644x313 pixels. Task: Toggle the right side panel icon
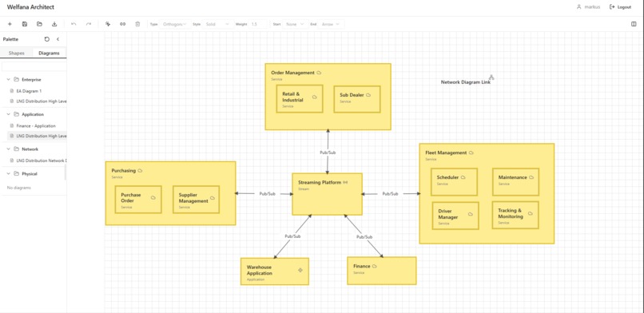pos(634,24)
